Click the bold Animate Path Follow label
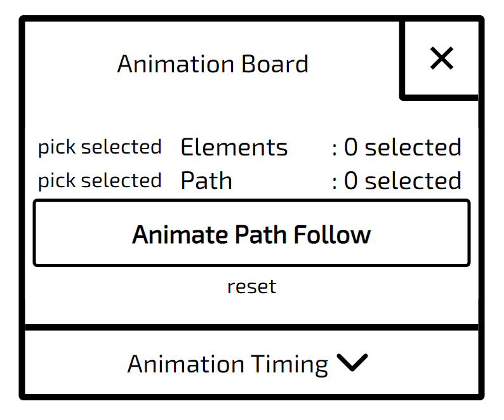 (x=251, y=235)
